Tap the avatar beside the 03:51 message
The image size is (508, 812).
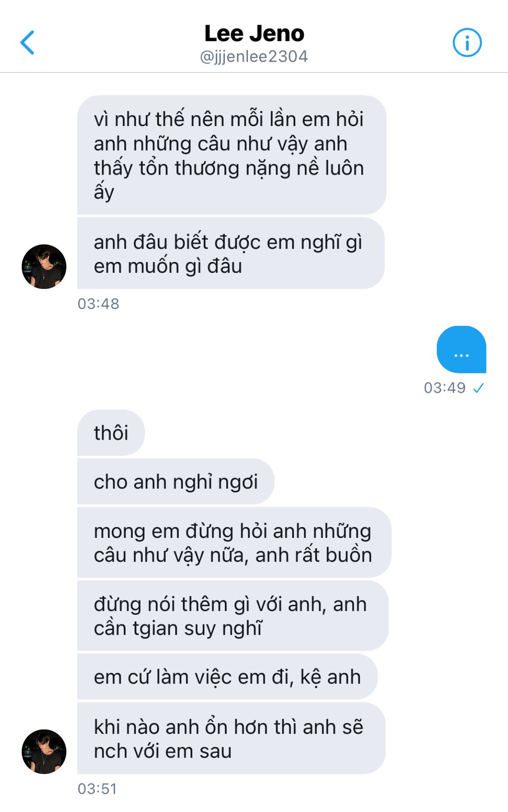[x=44, y=751]
